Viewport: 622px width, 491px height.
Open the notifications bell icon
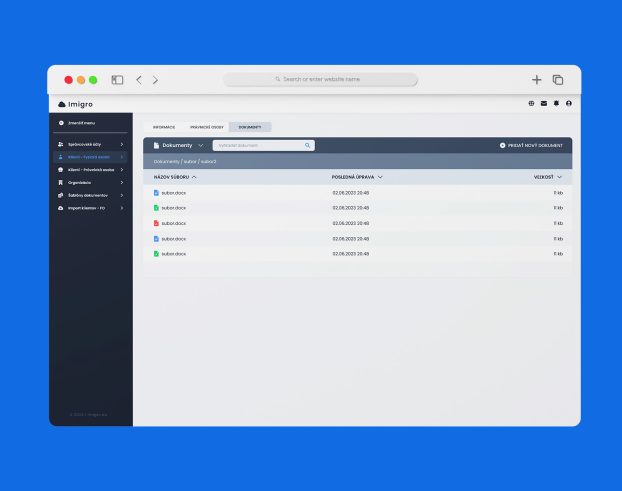(x=556, y=103)
